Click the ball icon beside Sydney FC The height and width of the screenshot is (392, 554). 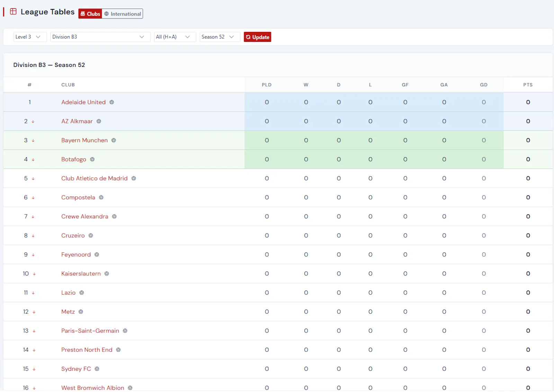pos(97,369)
